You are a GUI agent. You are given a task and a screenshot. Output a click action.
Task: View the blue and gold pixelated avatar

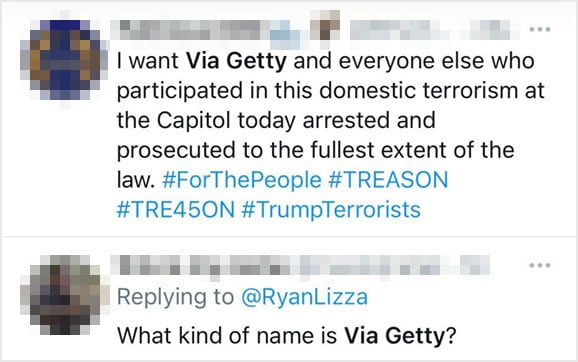click(x=65, y=60)
